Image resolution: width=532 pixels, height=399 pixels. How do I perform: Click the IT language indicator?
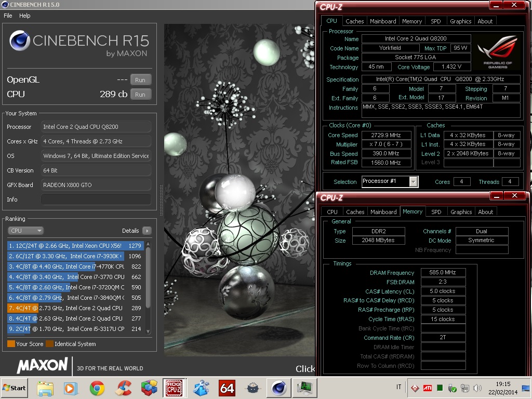point(398,387)
